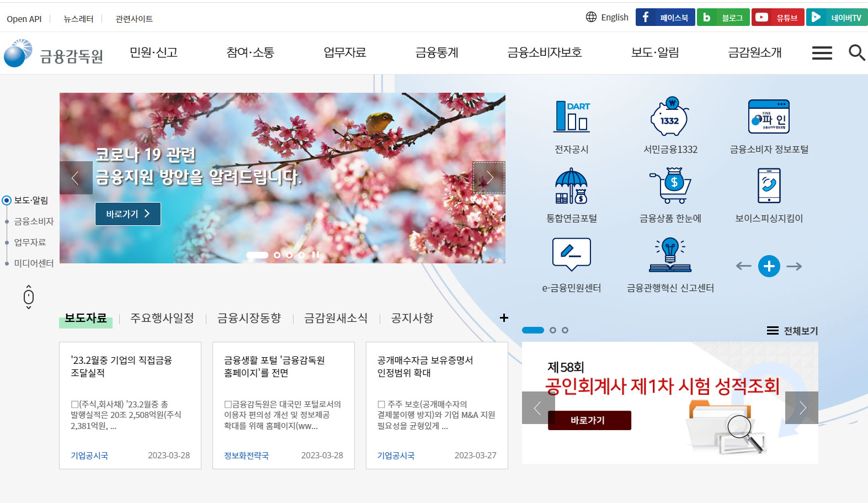Show next main cherry blossom banner slide
The width and height of the screenshot is (868, 503).
pos(489,177)
